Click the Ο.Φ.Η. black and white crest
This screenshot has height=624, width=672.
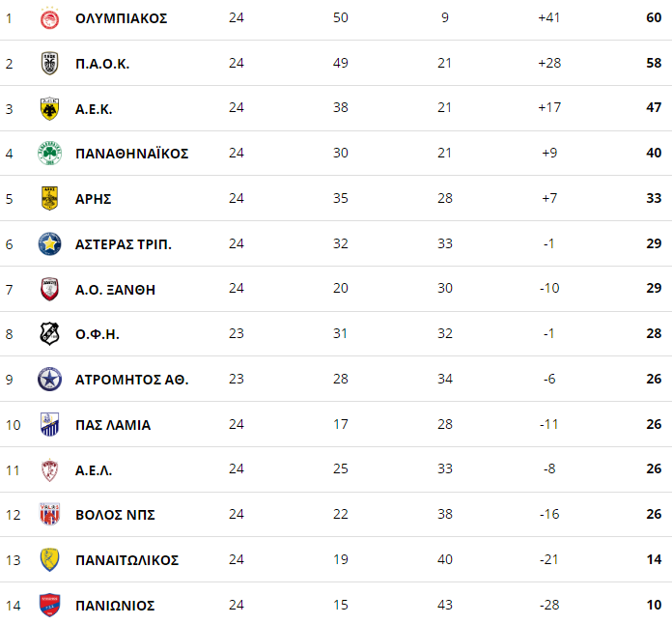(49, 334)
